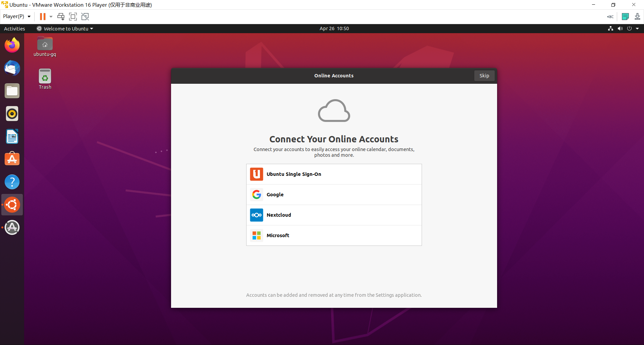Toggle VMware Unity mode icon
This screenshot has height=345, width=644.
pyautogui.click(x=85, y=16)
